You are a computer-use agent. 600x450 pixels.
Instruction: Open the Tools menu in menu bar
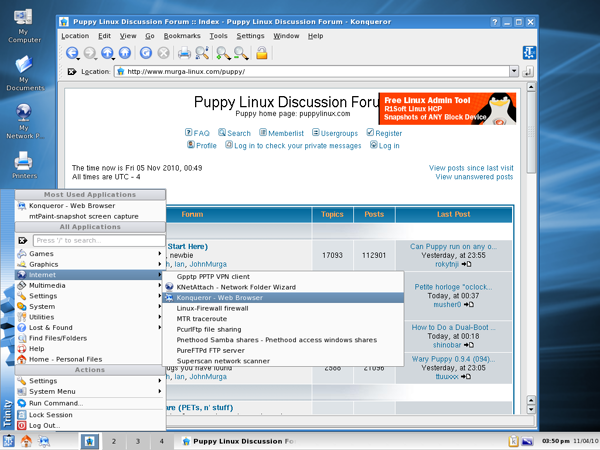pos(218,36)
